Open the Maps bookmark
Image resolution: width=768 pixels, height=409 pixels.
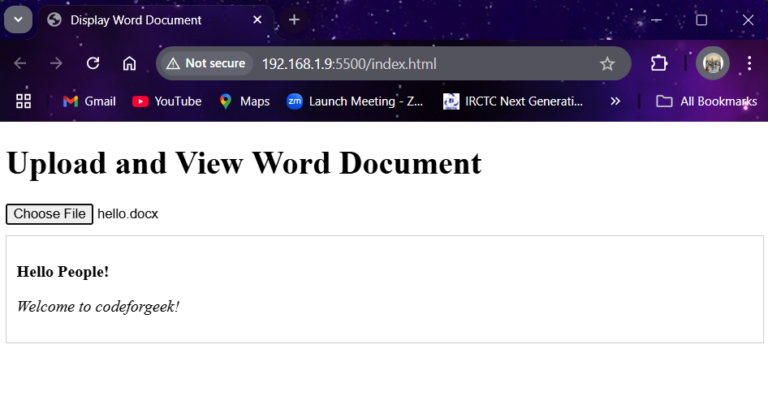tap(244, 101)
